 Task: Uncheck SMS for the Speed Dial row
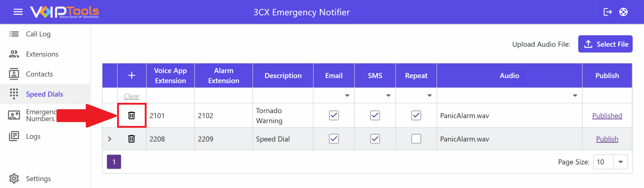coord(375,139)
